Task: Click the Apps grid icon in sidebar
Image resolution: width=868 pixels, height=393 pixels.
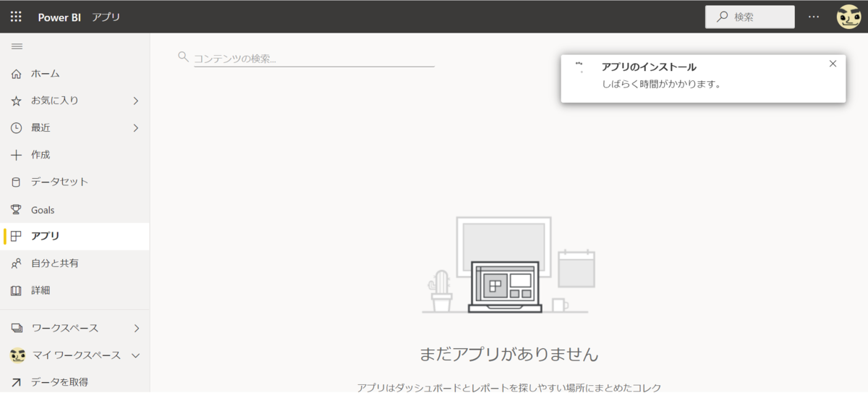Action: [x=17, y=236]
